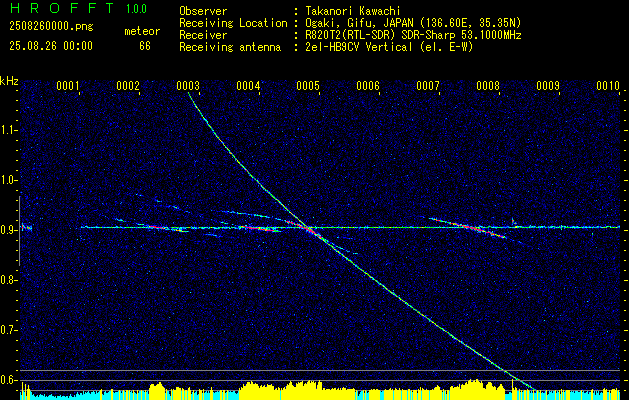The height and width of the screenshot is (400, 629).
Task: Click the 0.7 kHz axis label
Action: point(8,330)
